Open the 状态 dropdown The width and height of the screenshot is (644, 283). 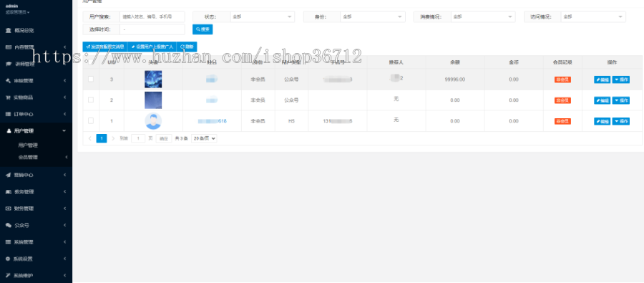263,16
